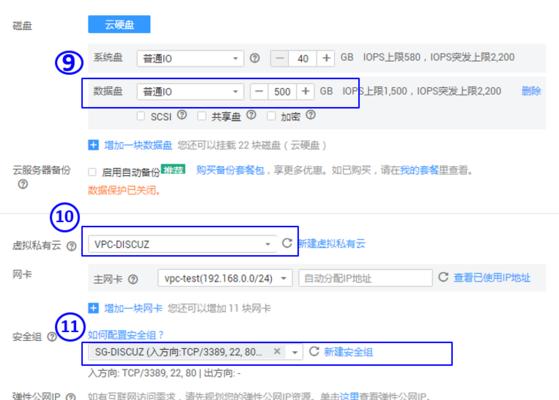Screen dimensions: 559x400
Task: Open 如何配置安全组? help link
Action: (125, 335)
